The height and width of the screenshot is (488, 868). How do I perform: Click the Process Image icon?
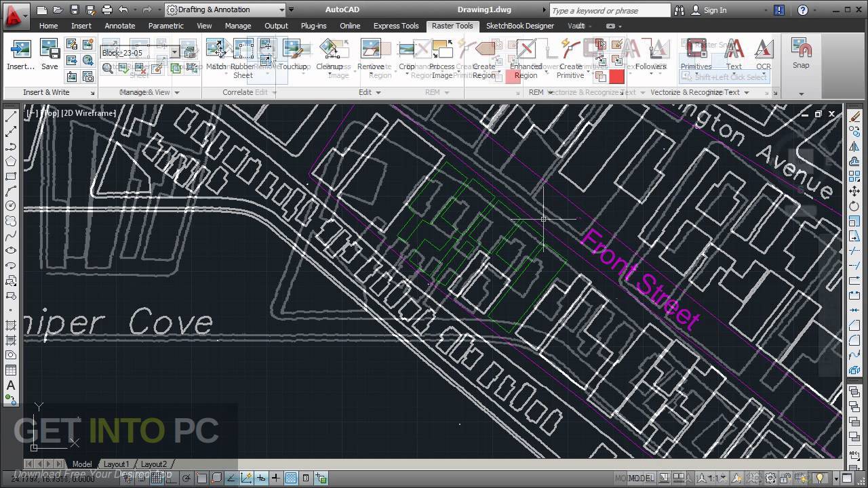[x=442, y=49]
